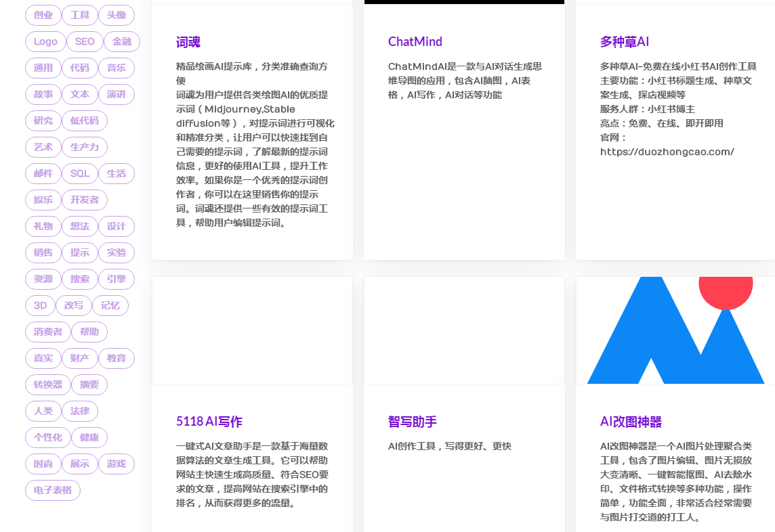Choose the 财产 tag
This screenshot has width=775, height=532.
click(x=79, y=358)
